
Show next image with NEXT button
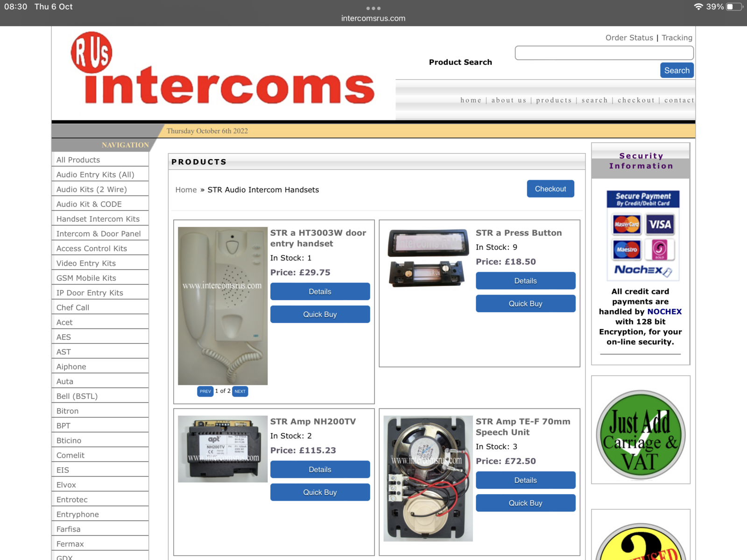[x=240, y=392]
